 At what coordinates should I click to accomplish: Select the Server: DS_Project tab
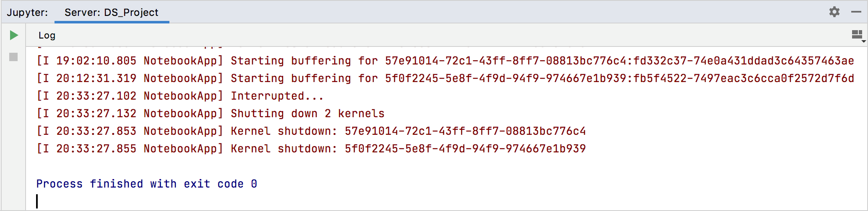[112, 13]
